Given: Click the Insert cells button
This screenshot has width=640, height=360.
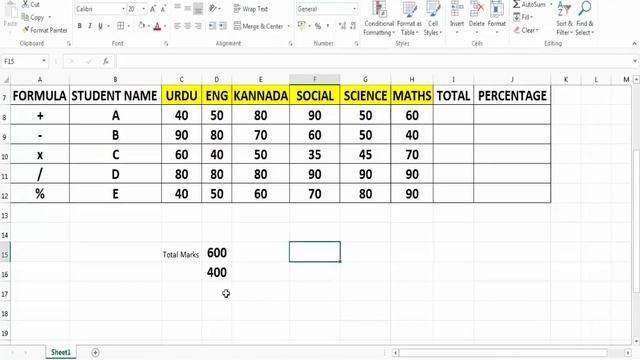Looking at the screenshot, I should click(x=457, y=18).
